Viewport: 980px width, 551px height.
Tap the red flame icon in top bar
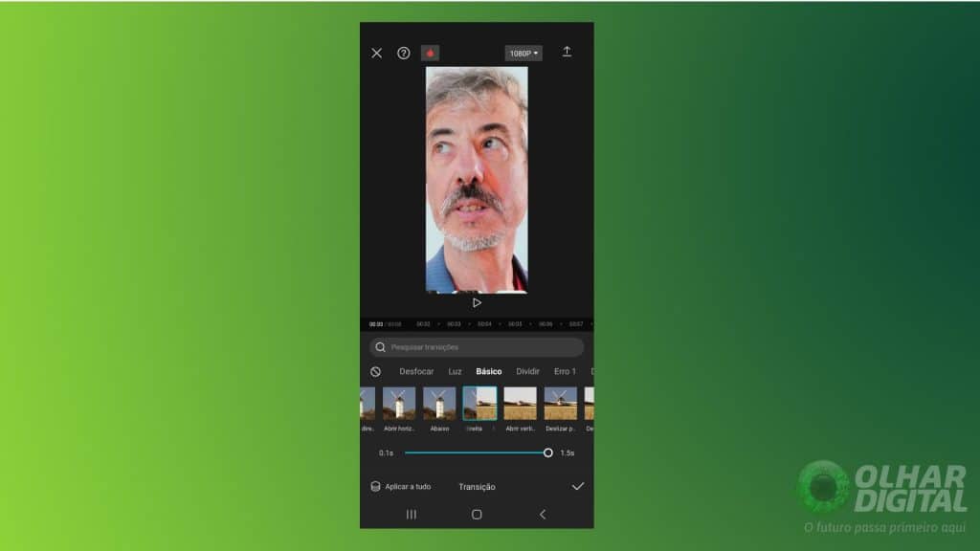tap(430, 54)
